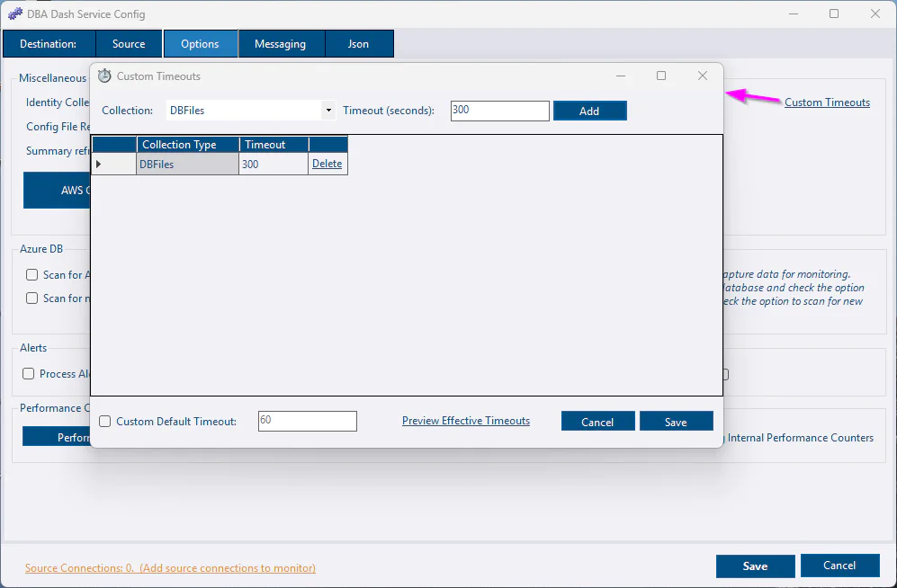Screen dimensions: 897x588
Task: Switch to the Messaging tab
Action: click(280, 44)
